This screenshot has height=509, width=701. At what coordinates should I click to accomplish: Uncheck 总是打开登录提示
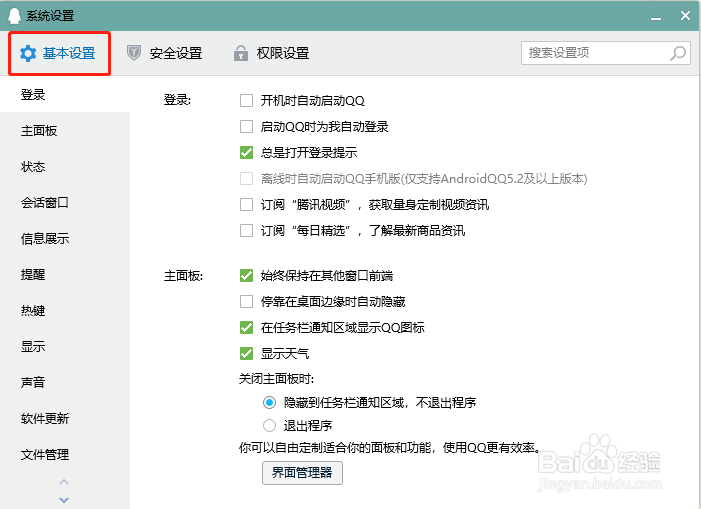tap(246, 152)
